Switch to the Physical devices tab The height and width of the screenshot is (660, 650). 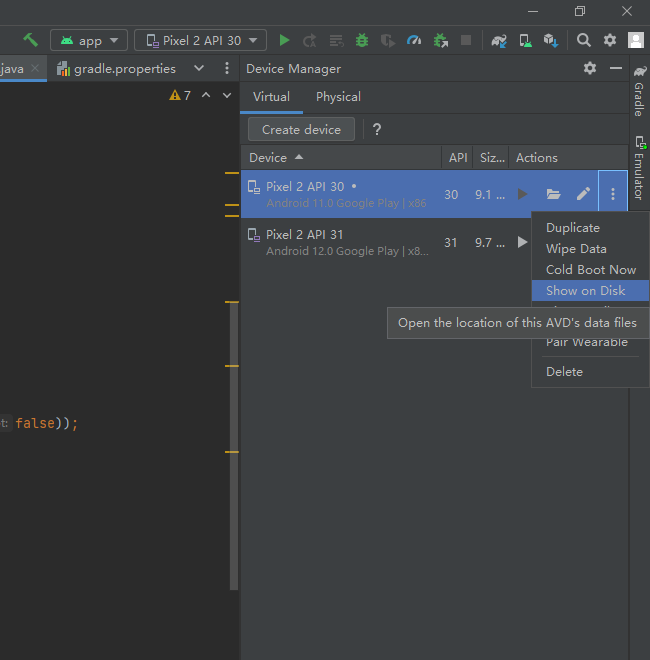pos(338,97)
